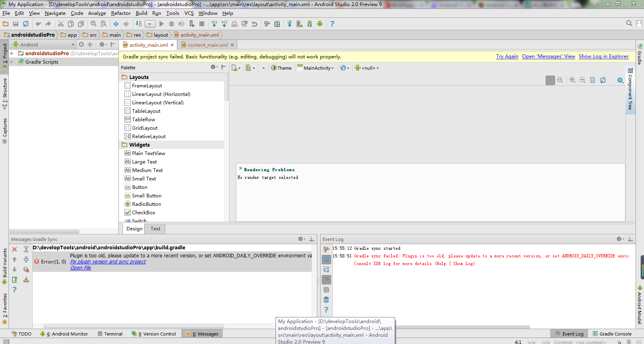The height and width of the screenshot is (344, 644).
Task: Click the trash Clear All icon in Event Log
Action: [326, 300]
